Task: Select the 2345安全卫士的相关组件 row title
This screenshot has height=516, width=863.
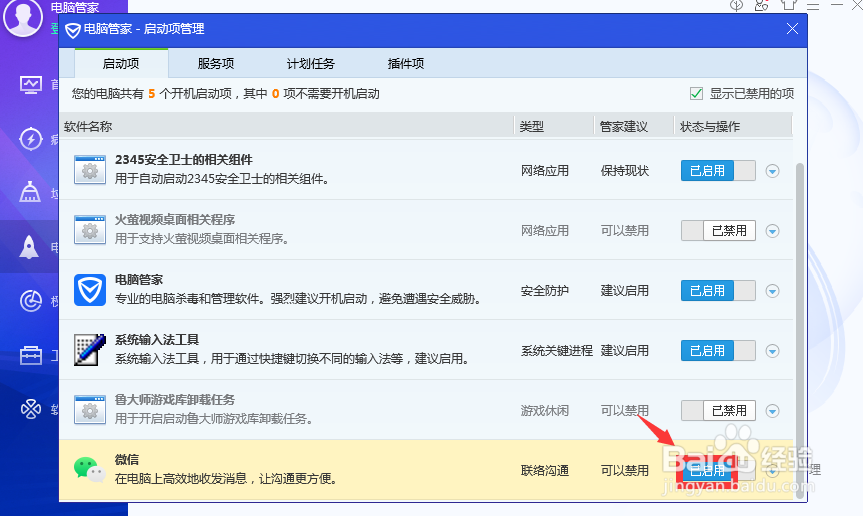Action: pyautogui.click(x=184, y=160)
